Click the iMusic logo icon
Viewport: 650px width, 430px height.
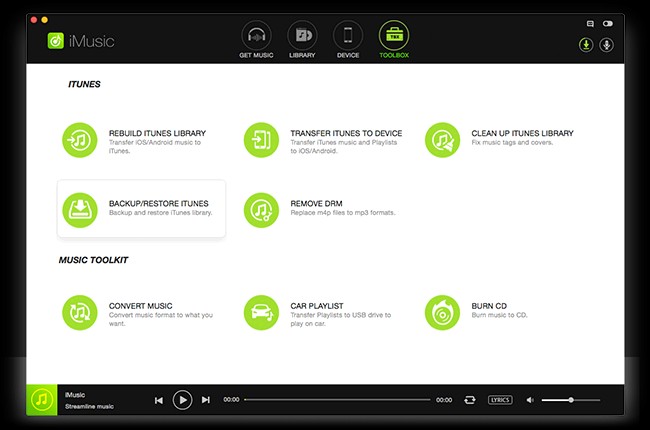(56, 41)
